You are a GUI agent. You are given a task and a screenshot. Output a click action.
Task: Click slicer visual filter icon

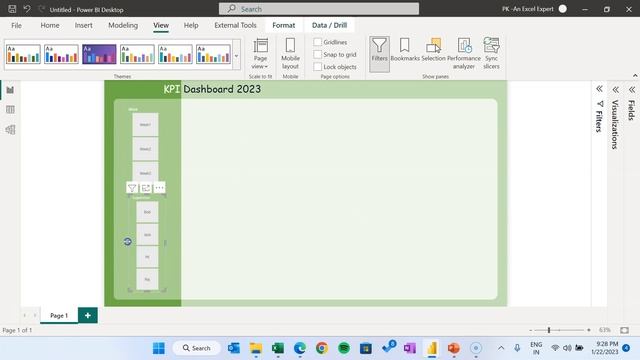pos(132,188)
